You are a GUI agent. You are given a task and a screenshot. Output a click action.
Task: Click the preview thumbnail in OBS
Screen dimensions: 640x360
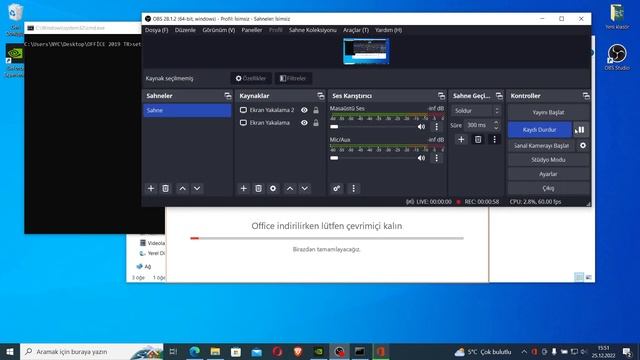pyautogui.click(x=366, y=51)
